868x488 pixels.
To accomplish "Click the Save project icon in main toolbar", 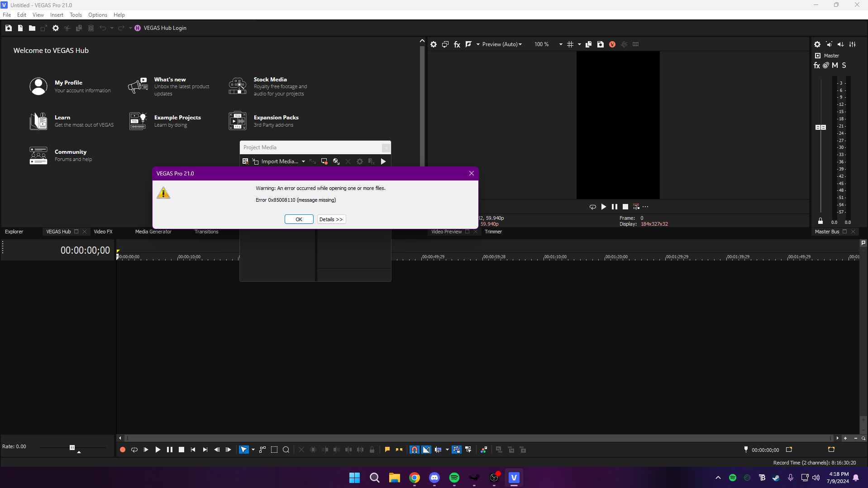I will tap(9, 28).
